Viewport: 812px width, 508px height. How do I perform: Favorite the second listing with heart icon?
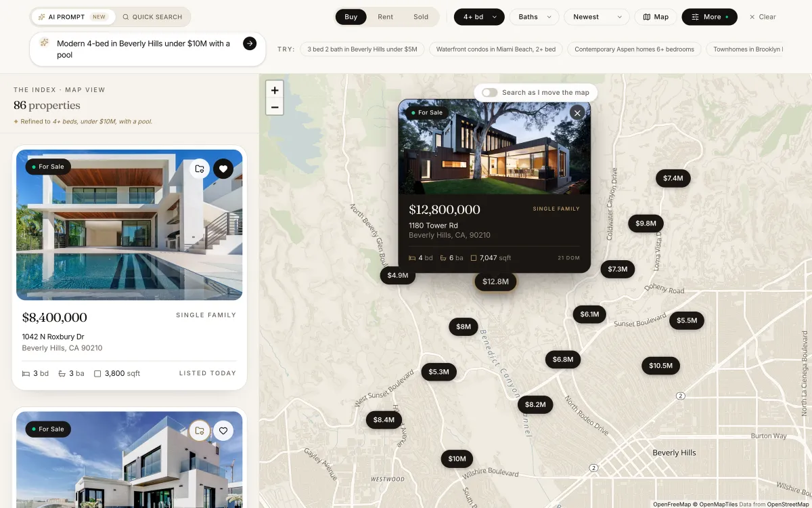pyautogui.click(x=223, y=430)
